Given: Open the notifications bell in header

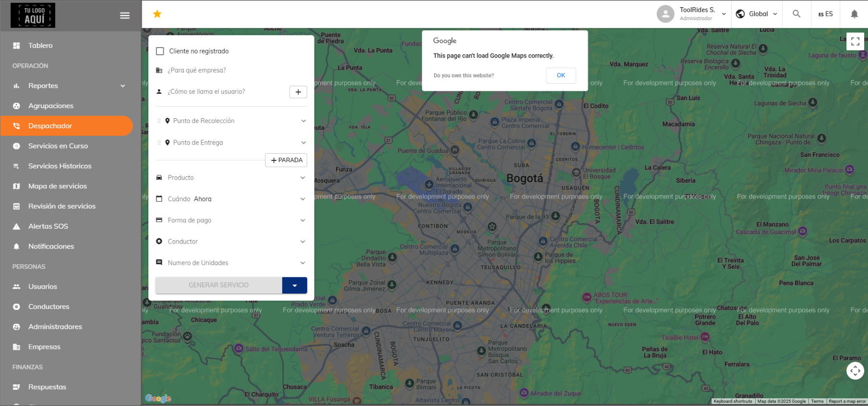Looking at the screenshot, I should coord(855,14).
